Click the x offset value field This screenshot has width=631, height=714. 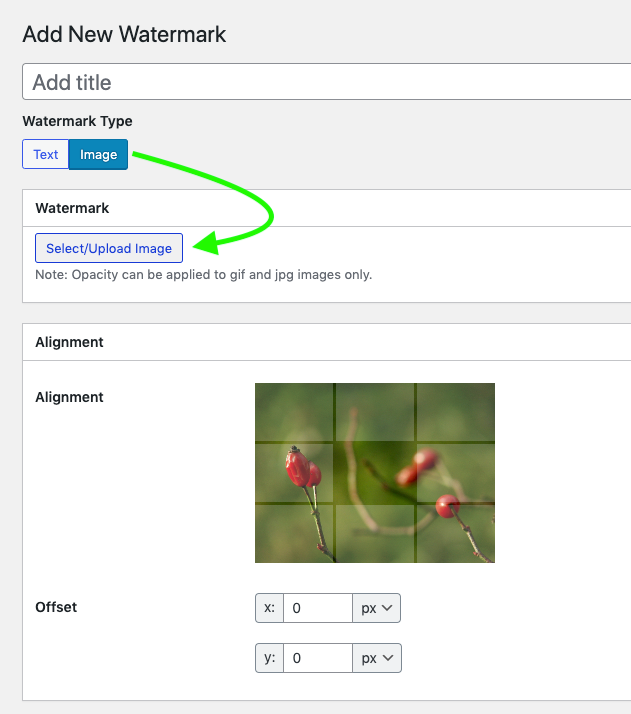coord(317,608)
